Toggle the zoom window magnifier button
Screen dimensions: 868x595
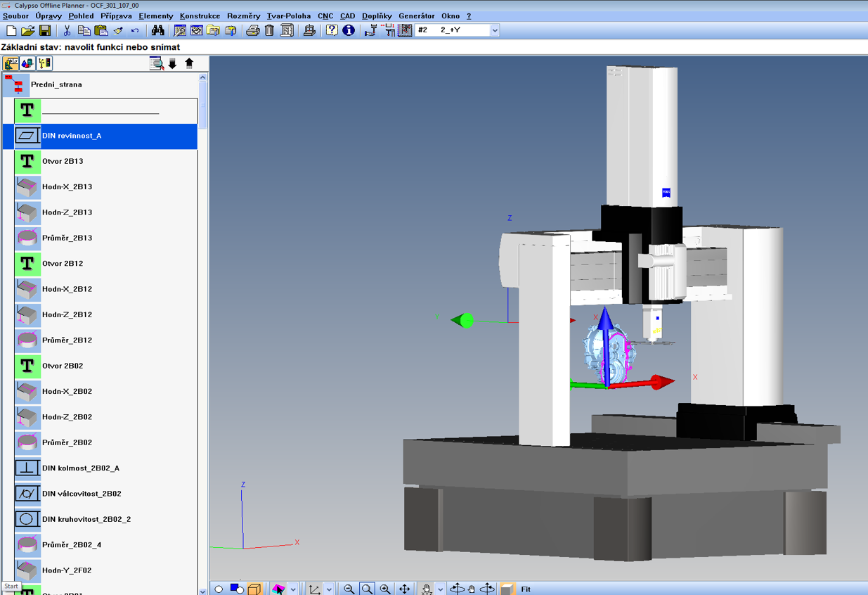point(367,589)
